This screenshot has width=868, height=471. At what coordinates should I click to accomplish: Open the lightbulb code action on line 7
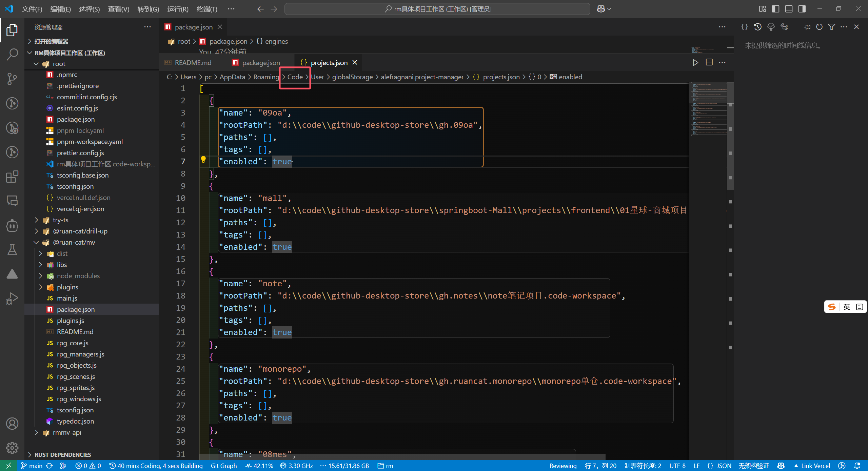(203, 160)
